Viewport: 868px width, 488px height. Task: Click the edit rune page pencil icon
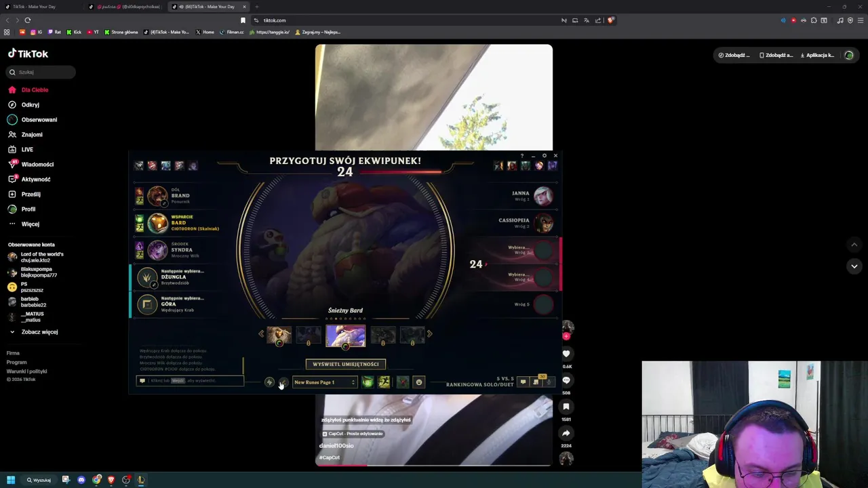[283, 382]
